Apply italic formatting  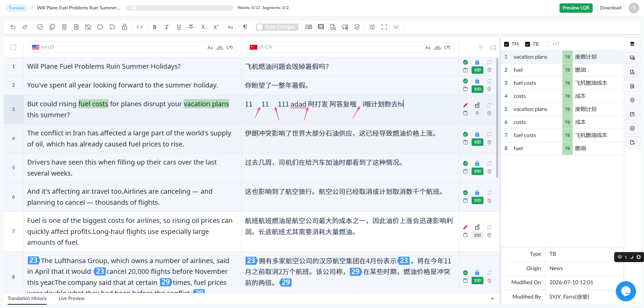pos(167,27)
